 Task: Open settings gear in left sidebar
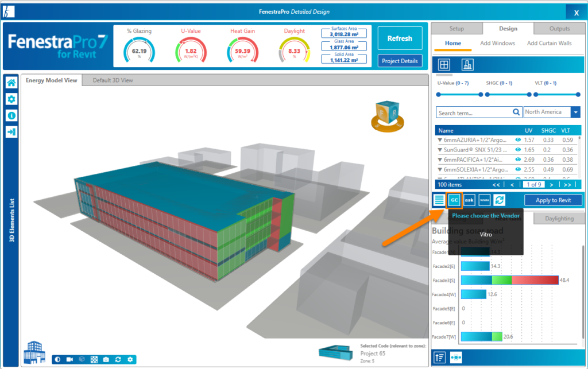(11, 99)
